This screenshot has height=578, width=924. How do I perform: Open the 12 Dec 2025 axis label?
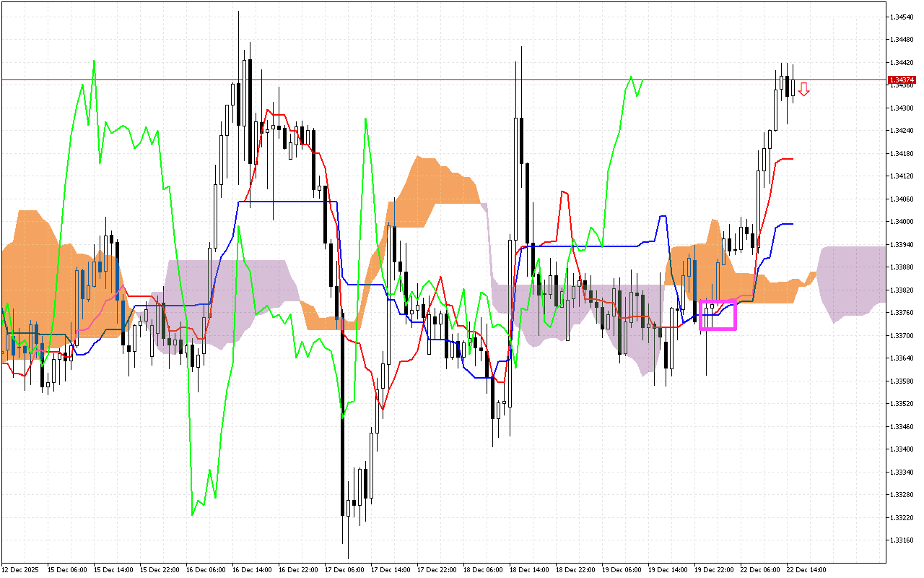click(x=22, y=569)
